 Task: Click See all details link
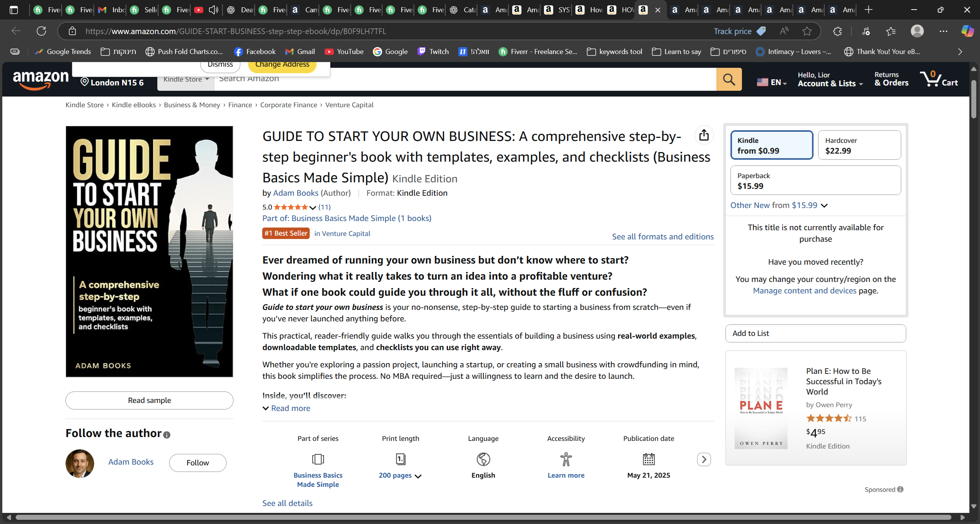pyautogui.click(x=287, y=503)
